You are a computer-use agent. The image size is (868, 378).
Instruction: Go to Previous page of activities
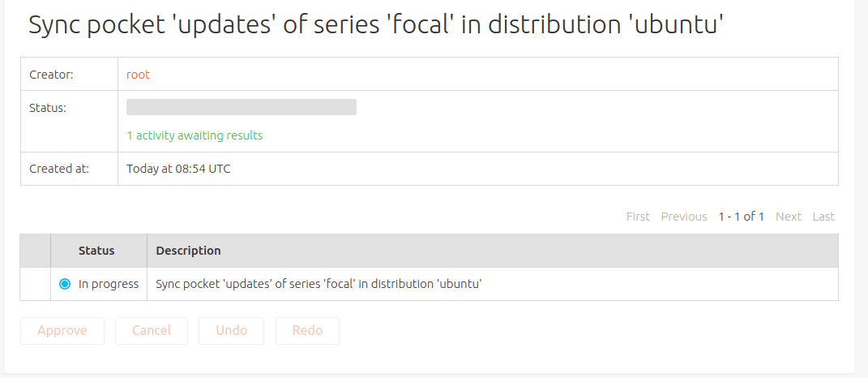tap(684, 217)
